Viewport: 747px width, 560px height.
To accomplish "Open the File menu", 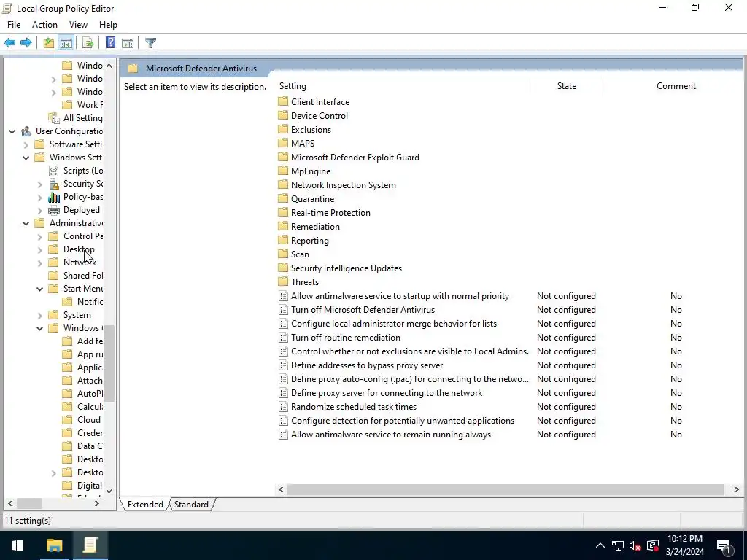I will [x=14, y=25].
